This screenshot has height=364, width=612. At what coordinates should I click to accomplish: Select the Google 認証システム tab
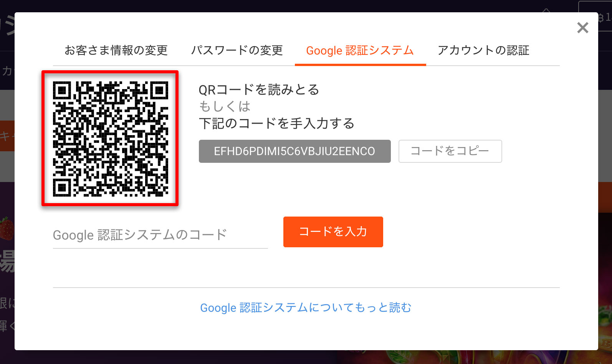[x=360, y=50]
